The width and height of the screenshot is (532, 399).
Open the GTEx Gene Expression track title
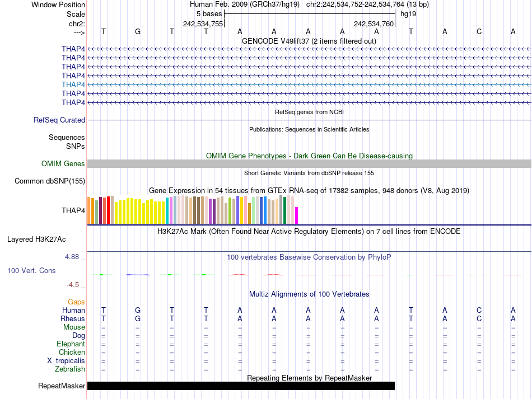click(309, 191)
